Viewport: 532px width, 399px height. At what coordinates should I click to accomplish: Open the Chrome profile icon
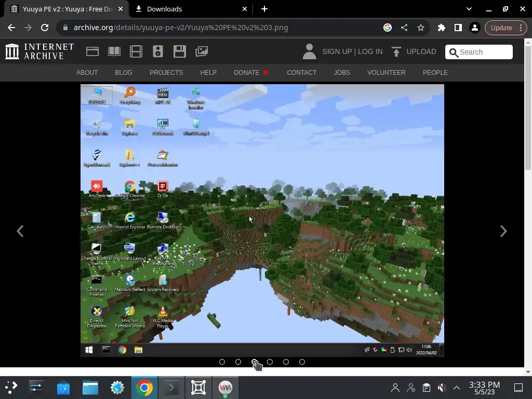[475, 28]
